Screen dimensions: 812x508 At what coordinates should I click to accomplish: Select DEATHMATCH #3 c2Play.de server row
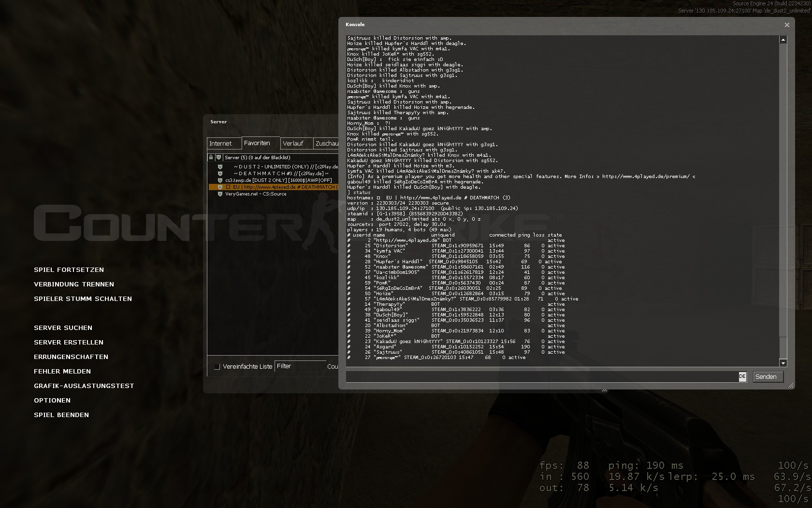point(273,173)
